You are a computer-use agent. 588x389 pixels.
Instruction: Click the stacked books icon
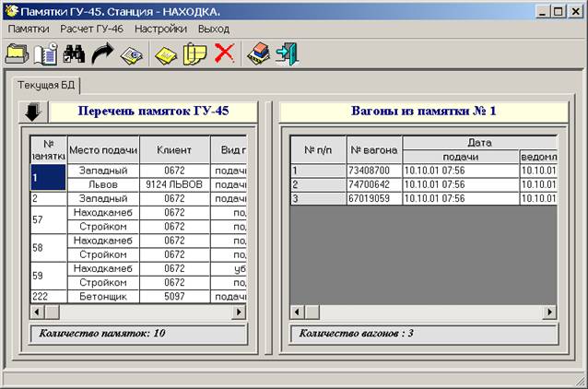coord(257,53)
